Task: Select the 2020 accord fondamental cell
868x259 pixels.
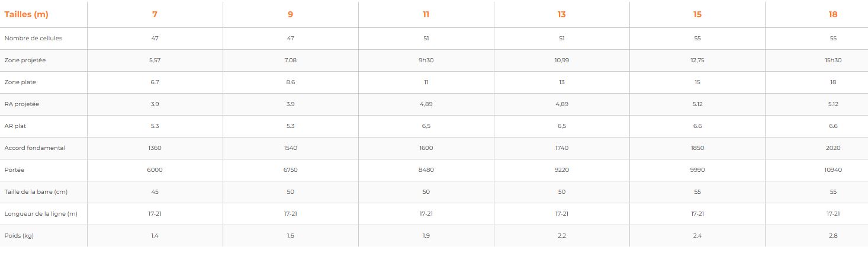Action: (833, 148)
